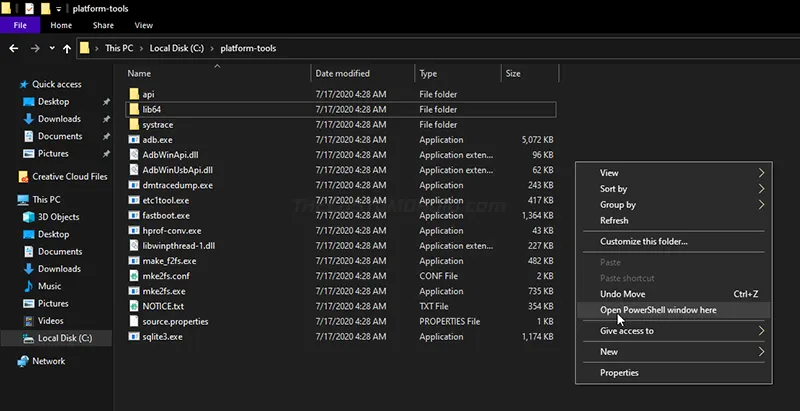The height and width of the screenshot is (411, 800).
Task: Click the NOTICE.txt file icon
Action: tap(134, 306)
